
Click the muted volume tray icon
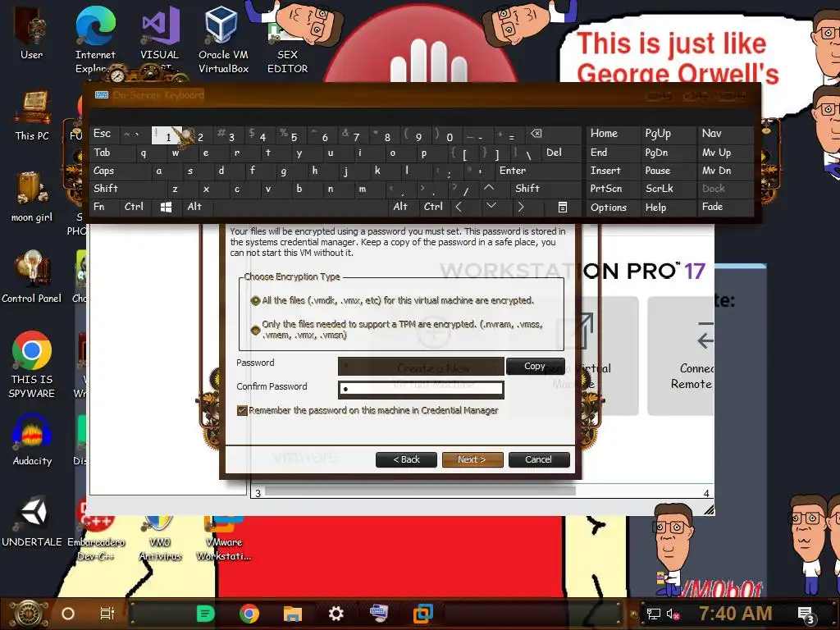(x=673, y=614)
